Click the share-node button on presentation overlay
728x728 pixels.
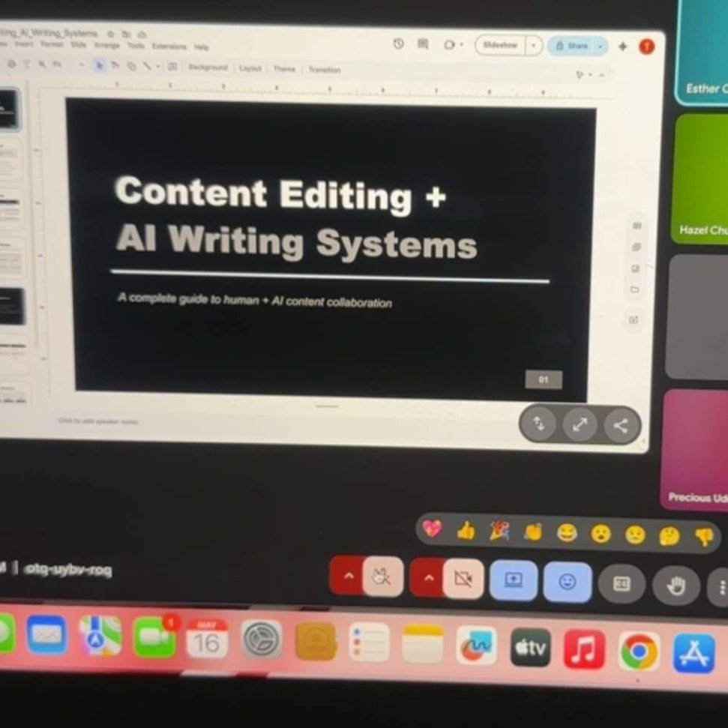(621, 426)
